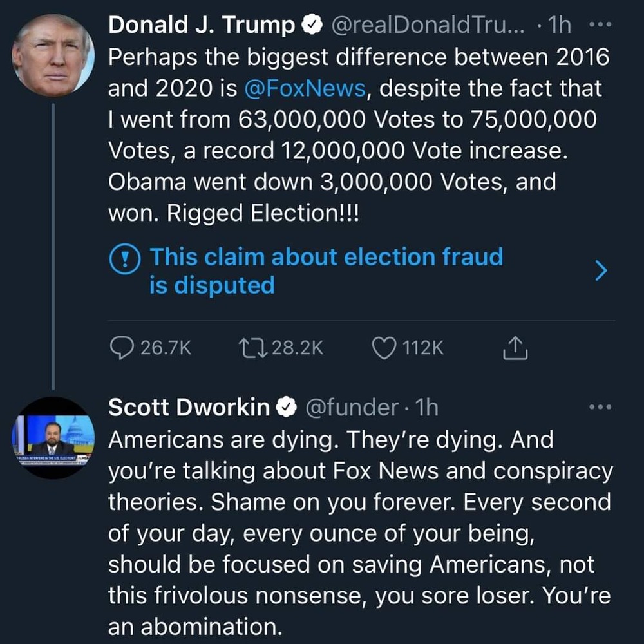
Task: Open Scott Dworkin's profile name
Action: tap(189, 407)
